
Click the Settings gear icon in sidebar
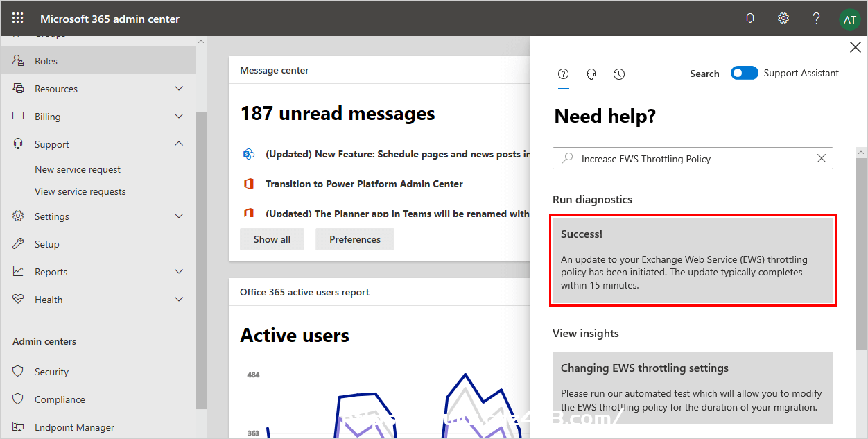click(x=19, y=216)
